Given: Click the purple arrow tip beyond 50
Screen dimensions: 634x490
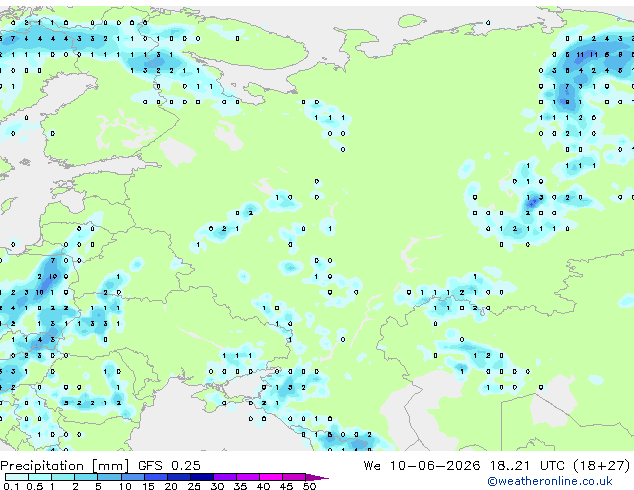Looking at the screenshot, I should click(x=317, y=477).
